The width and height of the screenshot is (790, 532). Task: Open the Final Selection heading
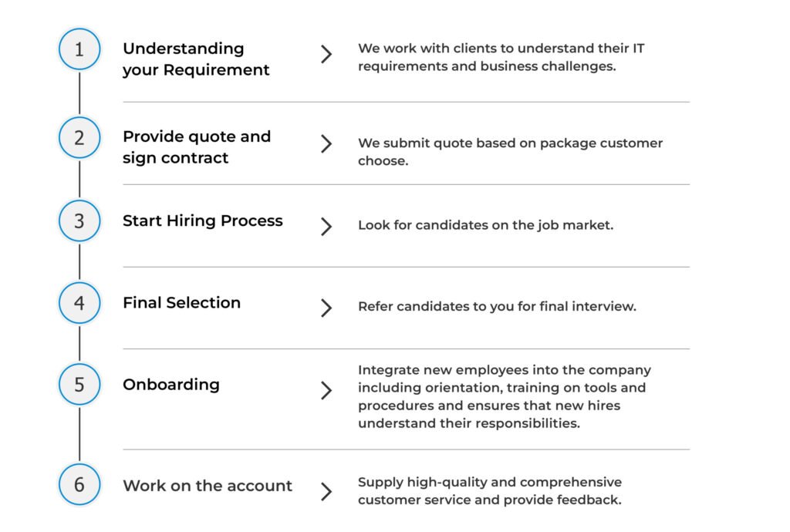tap(181, 303)
